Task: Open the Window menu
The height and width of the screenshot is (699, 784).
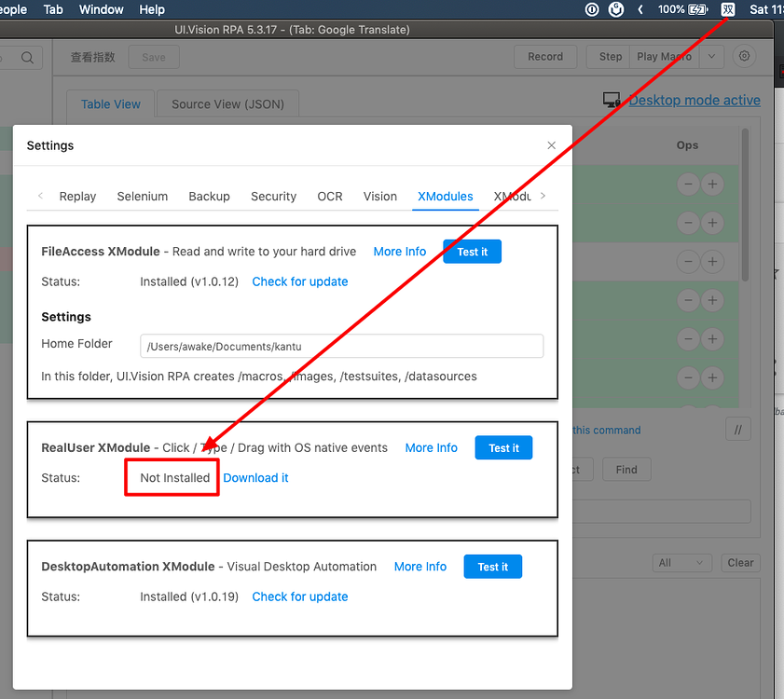Action: (101, 9)
